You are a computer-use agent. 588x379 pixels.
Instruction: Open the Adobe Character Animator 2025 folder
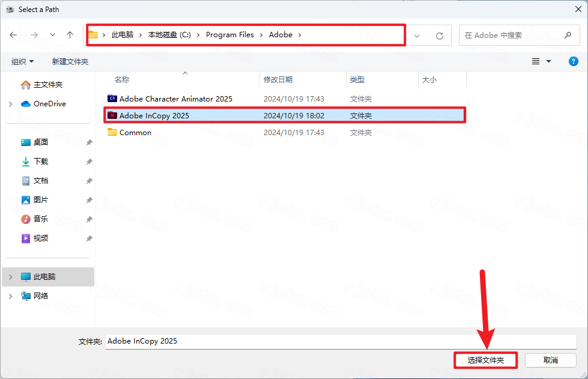tap(173, 99)
